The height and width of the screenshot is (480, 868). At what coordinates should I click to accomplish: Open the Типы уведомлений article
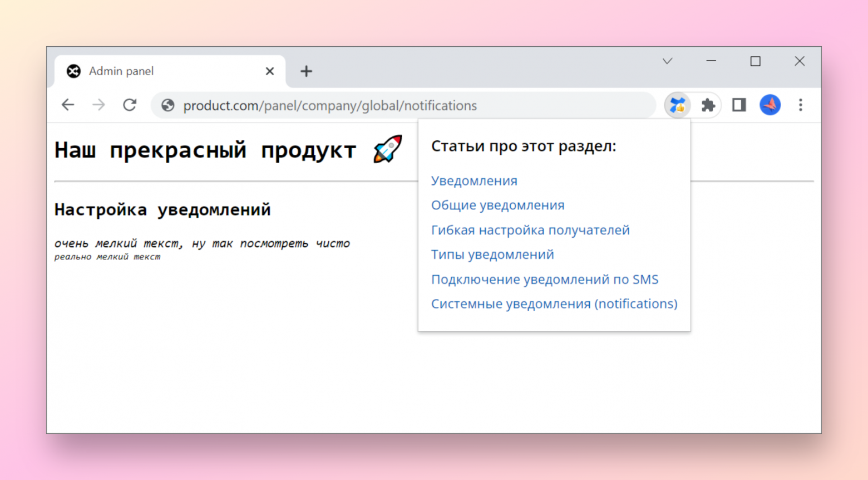click(492, 254)
